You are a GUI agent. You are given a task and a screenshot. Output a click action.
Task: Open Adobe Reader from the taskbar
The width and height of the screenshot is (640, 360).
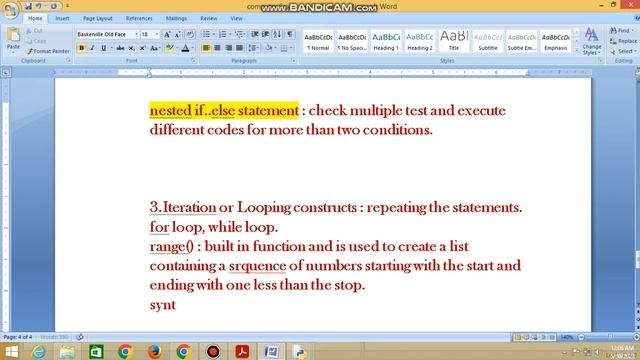[x=242, y=352]
